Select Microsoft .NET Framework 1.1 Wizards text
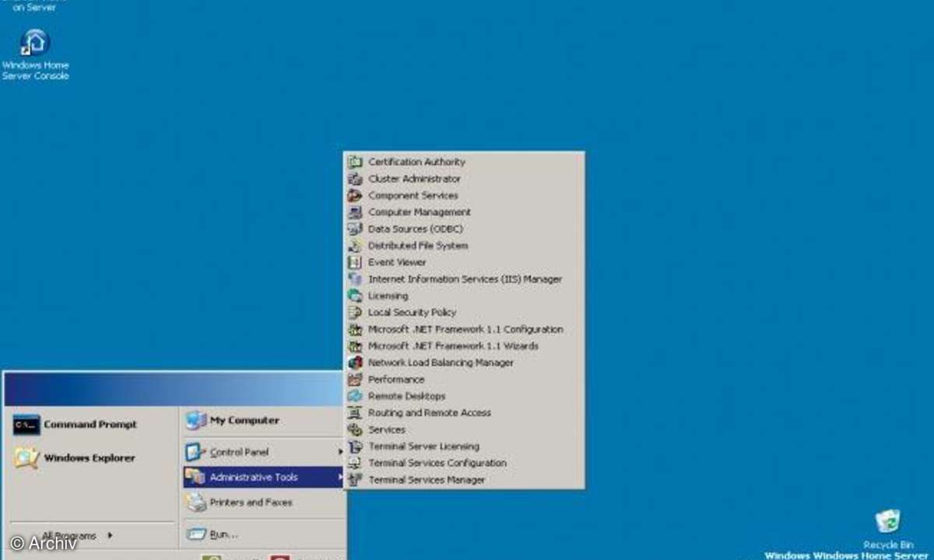 click(453, 346)
